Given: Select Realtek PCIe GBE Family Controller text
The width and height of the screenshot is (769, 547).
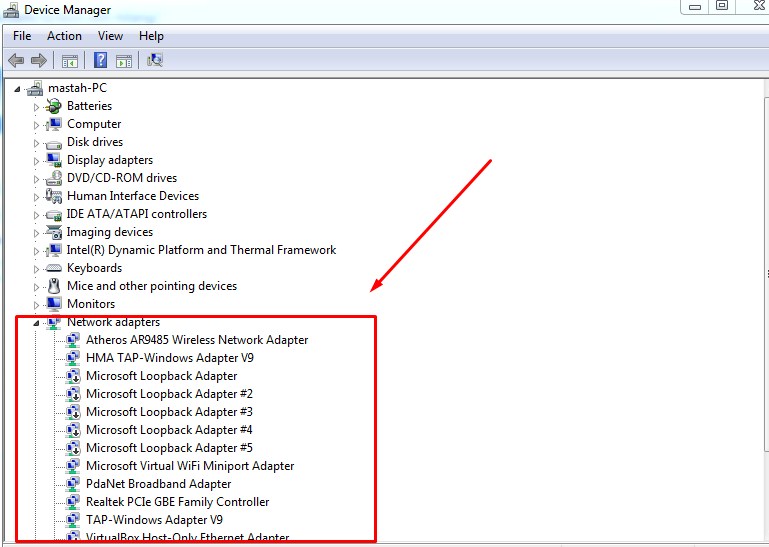Looking at the screenshot, I should [x=178, y=502].
